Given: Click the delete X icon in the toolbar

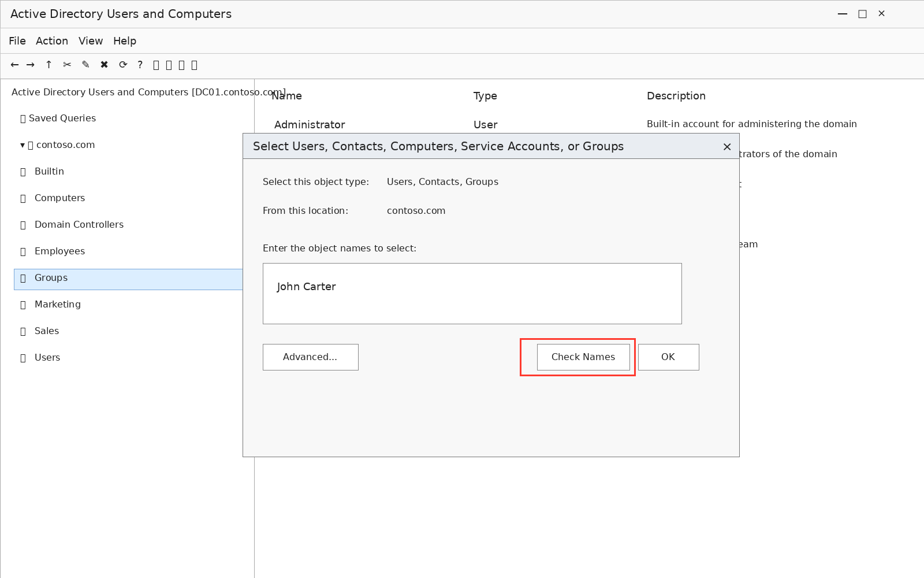Looking at the screenshot, I should click(x=104, y=65).
